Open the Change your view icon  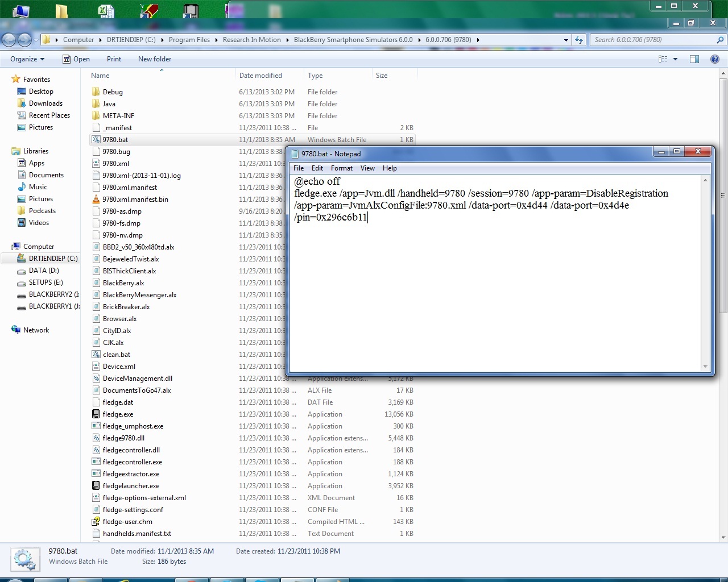click(663, 59)
